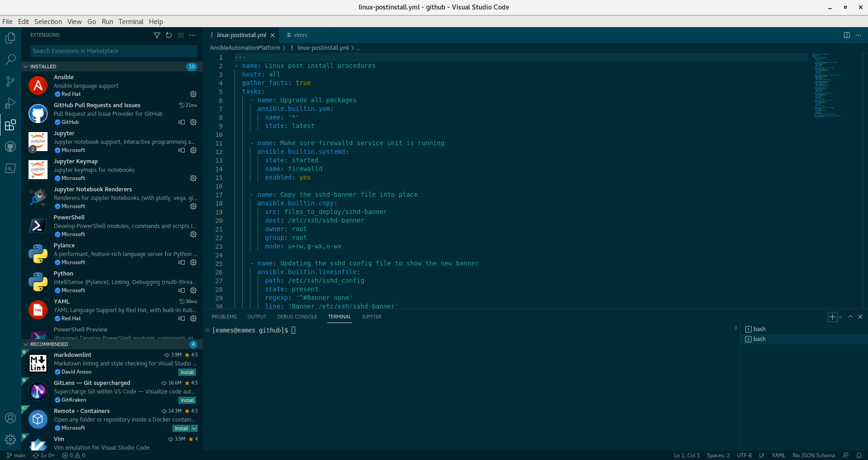Toggle remote indicator for YAML extension
This screenshot has width=868, height=460.
click(x=182, y=318)
